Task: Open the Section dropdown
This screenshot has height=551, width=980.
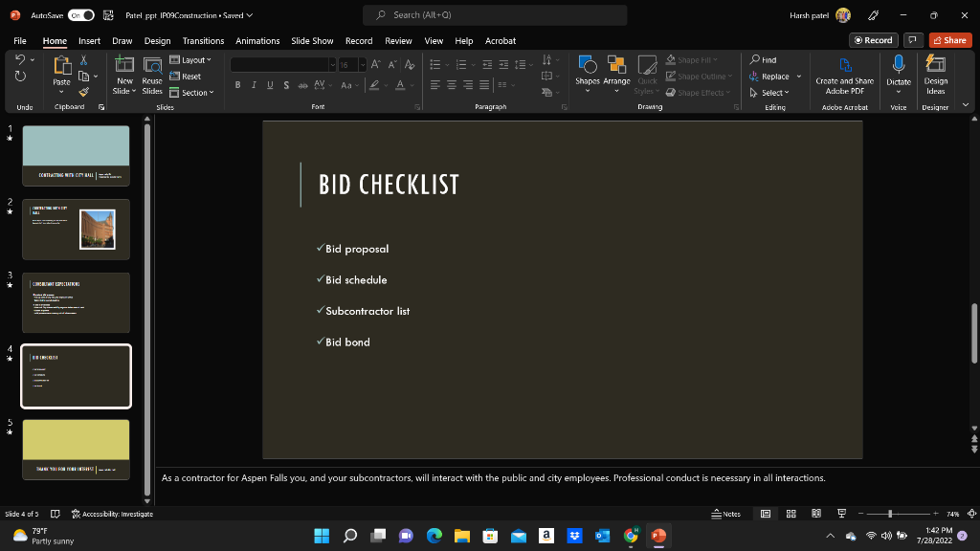Action: 190,93
